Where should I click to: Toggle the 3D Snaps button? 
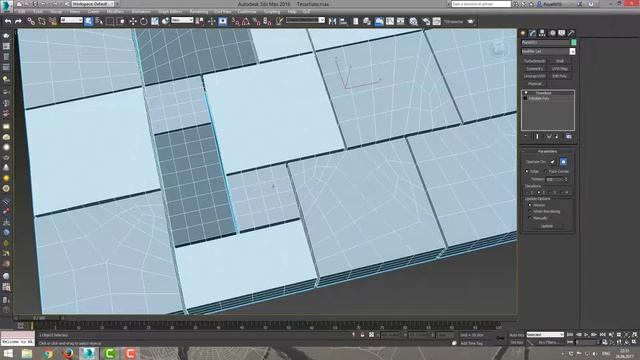click(x=235, y=21)
